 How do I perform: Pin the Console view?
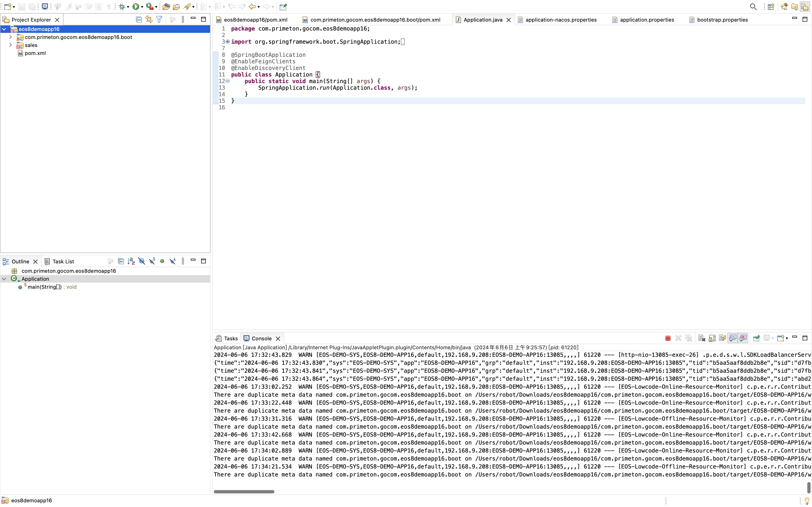[x=756, y=338]
